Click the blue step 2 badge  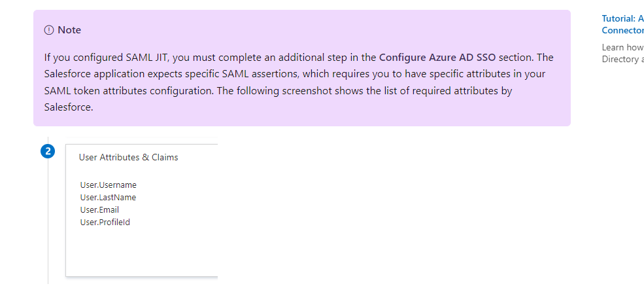tap(48, 152)
